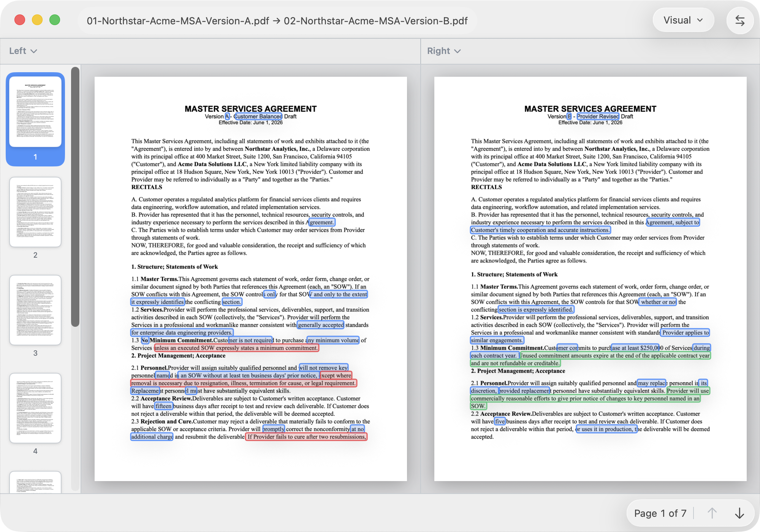
Task: Click '2. Project Management; Acceptance' heading on right
Action: (518, 371)
